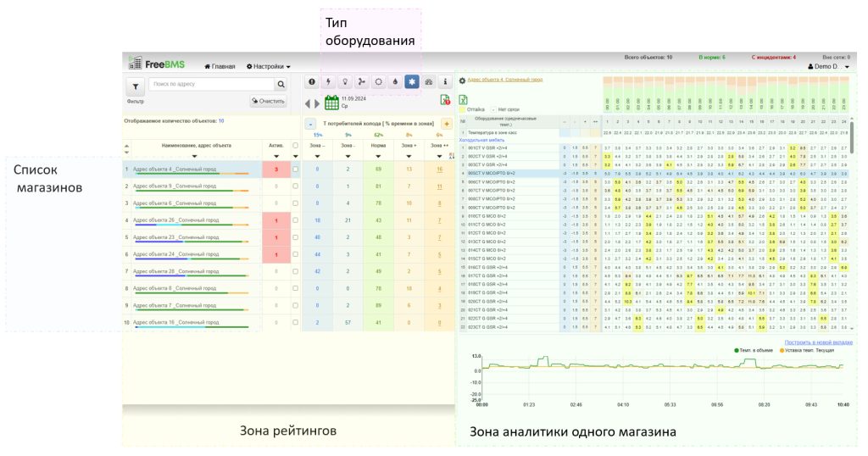Click the up/down sort arrows at list header
868x456 pixels.
pos(126,149)
